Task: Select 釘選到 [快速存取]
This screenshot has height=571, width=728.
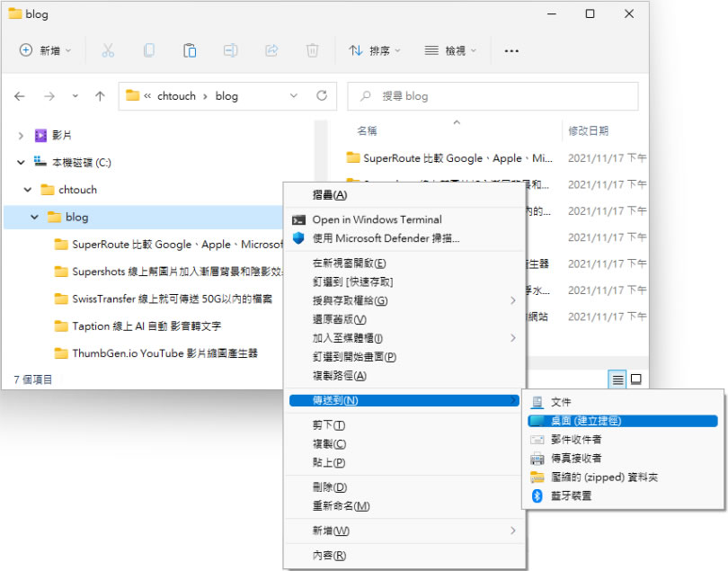Action: (x=404, y=282)
